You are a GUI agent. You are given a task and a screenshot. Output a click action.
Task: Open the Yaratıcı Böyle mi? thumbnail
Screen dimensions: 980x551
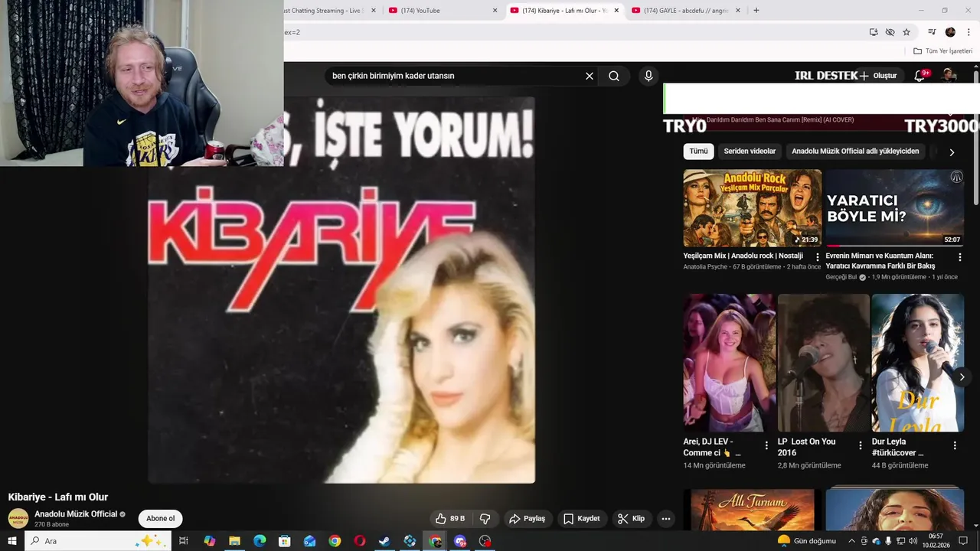[894, 208]
